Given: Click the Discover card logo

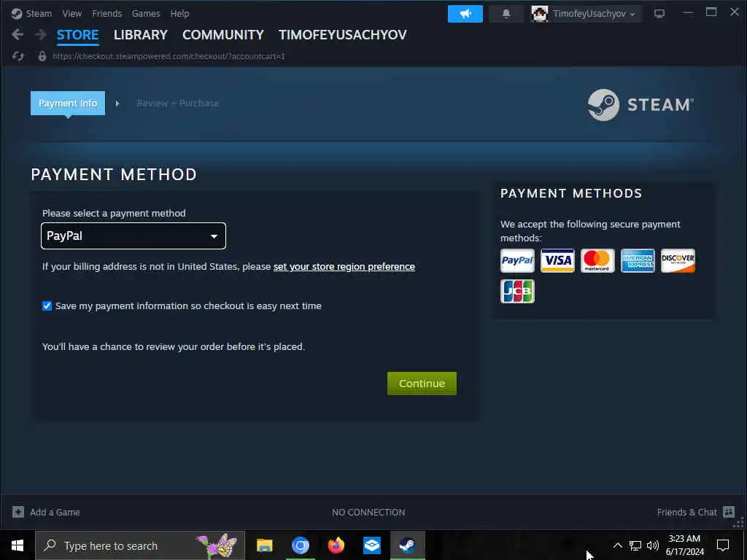Looking at the screenshot, I should 678,260.
